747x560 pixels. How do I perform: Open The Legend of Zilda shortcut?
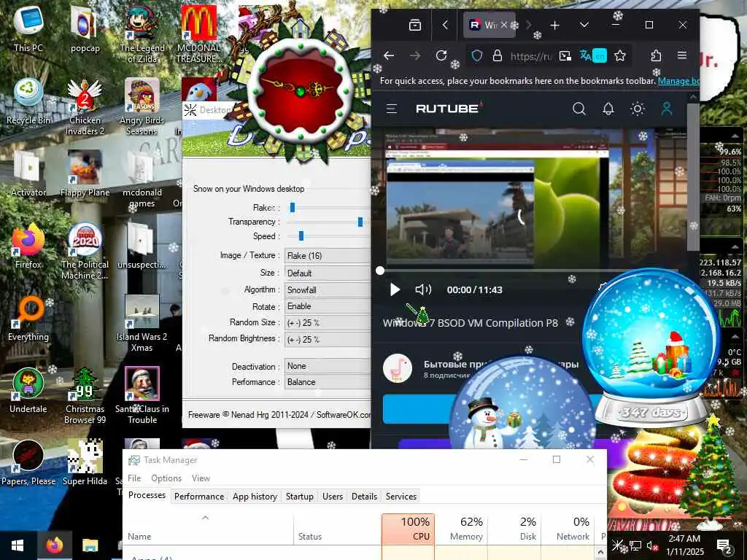pyautogui.click(x=142, y=35)
